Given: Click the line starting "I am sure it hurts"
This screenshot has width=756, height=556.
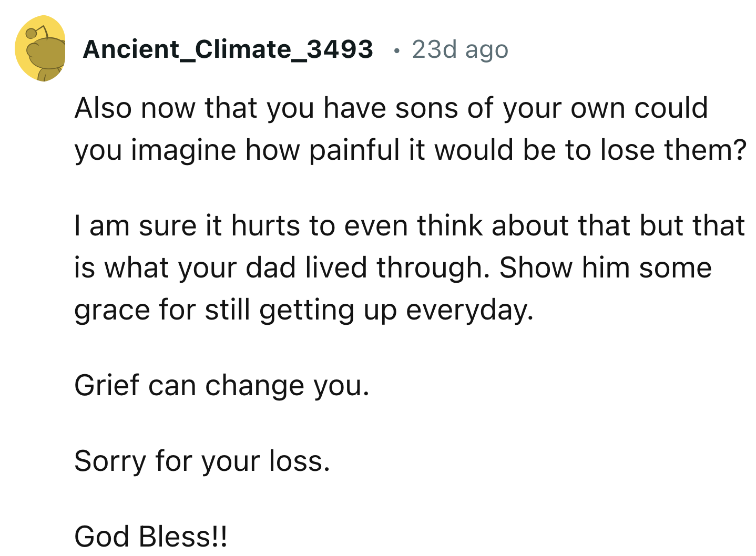Looking at the screenshot, I should 409,226.
